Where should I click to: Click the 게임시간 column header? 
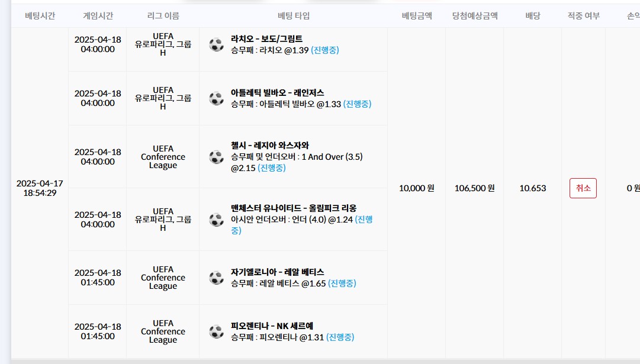pos(98,16)
